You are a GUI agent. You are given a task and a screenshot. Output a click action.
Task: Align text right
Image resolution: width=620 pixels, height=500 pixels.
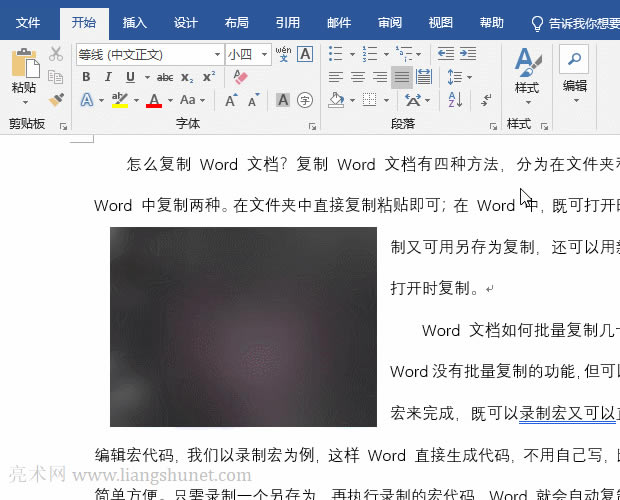380,77
